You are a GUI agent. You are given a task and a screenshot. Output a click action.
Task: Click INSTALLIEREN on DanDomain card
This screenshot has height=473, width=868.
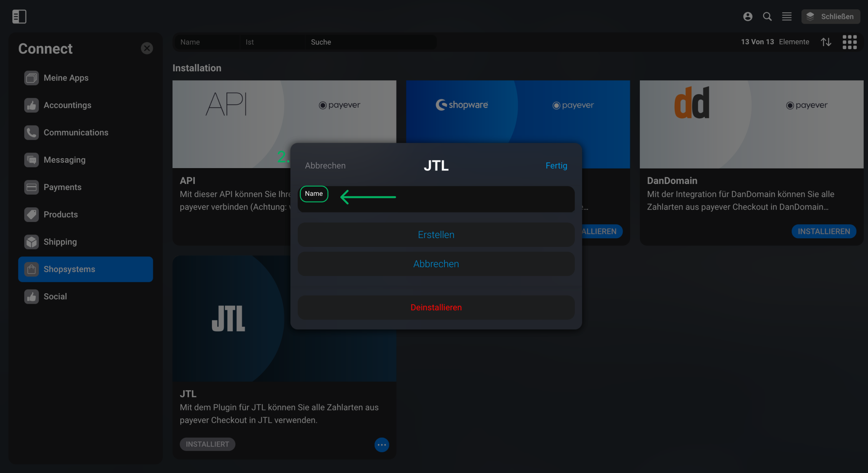(x=824, y=231)
